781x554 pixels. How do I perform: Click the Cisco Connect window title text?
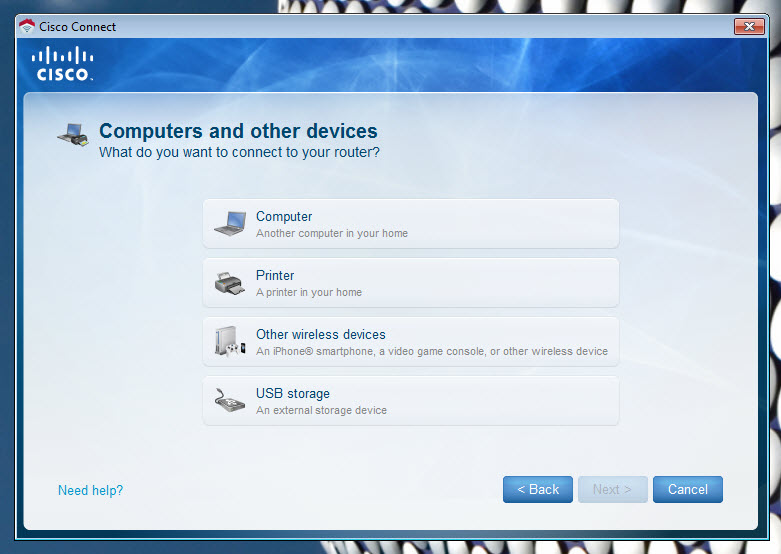point(78,27)
